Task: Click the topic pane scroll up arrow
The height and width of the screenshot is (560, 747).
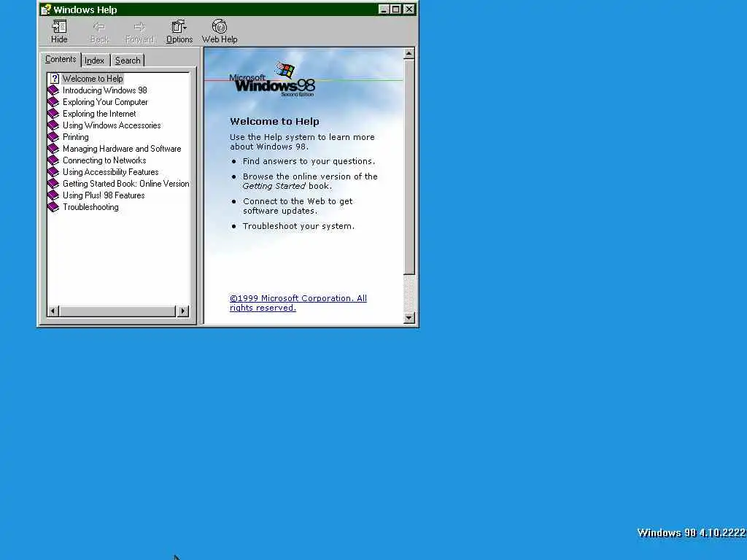Action: pos(409,54)
